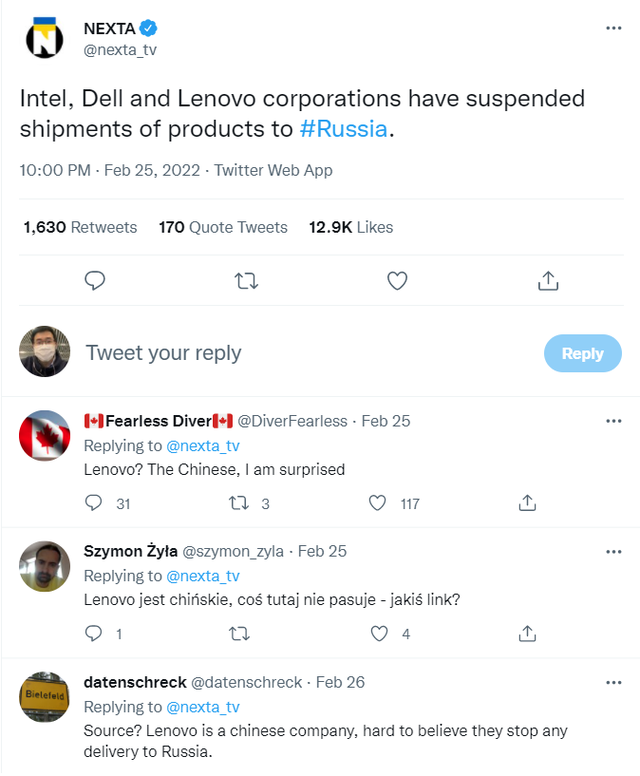This screenshot has width=640, height=776.
Task: Type in the Tweet your reply field
Action: click(300, 353)
